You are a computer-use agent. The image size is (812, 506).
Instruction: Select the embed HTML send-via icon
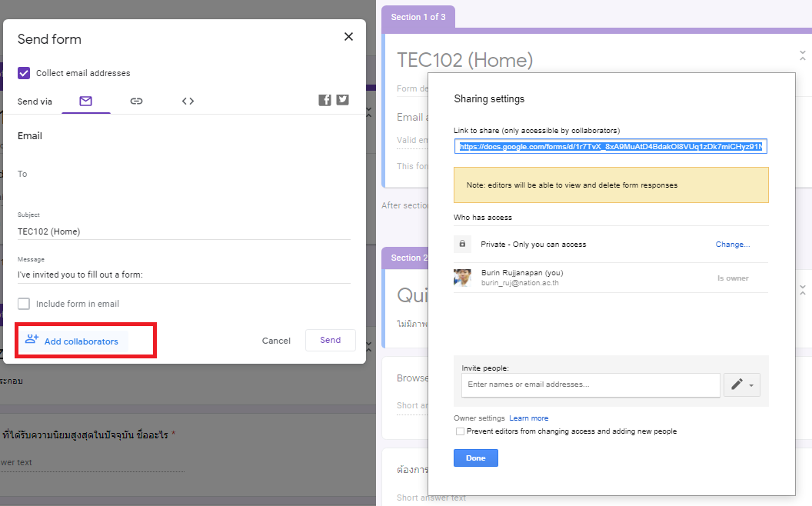click(x=188, y=102)
